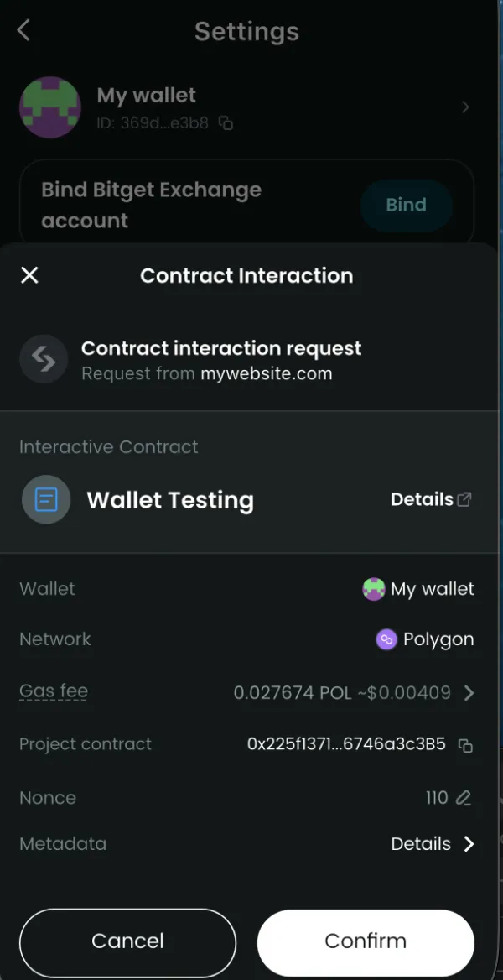Image resolution: width=503 pixels, height=980 pixels.
Task: Click the Bind button for Bitget Exchange
Action: coord(406,205)
